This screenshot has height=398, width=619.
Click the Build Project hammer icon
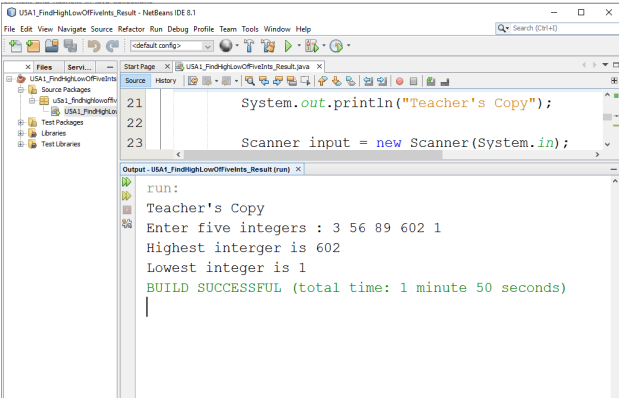[249, 46]
